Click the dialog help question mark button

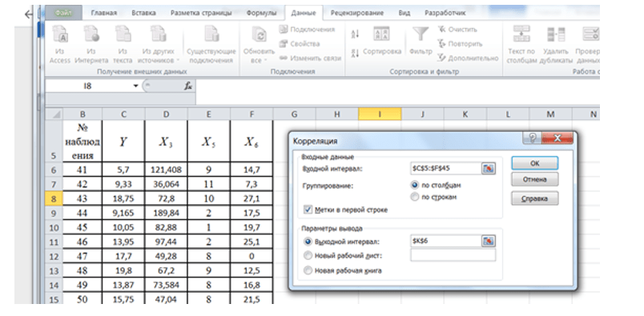point(533,138)
